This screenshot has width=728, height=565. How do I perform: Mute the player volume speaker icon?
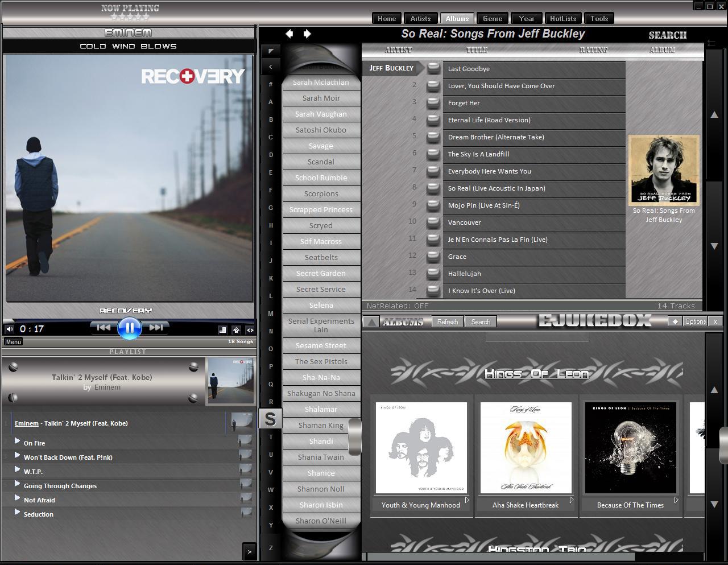[10, 329]
